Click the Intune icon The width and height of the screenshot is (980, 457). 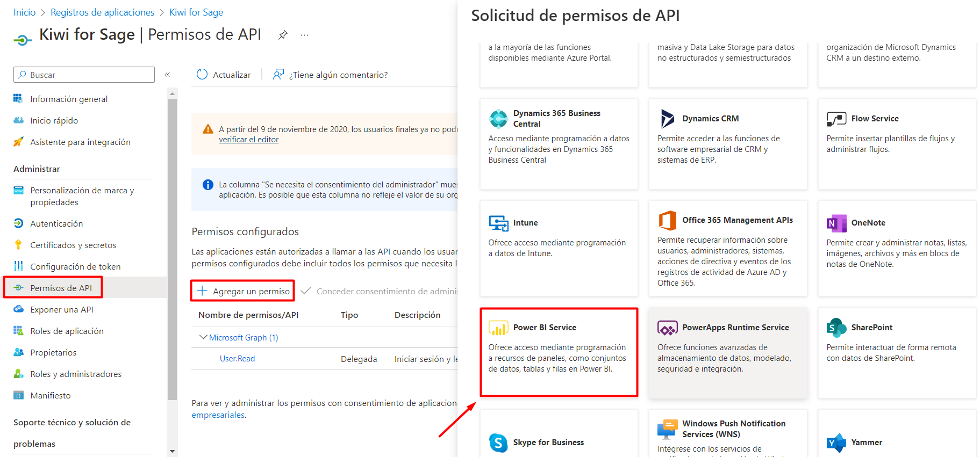(x=498, y=223)
